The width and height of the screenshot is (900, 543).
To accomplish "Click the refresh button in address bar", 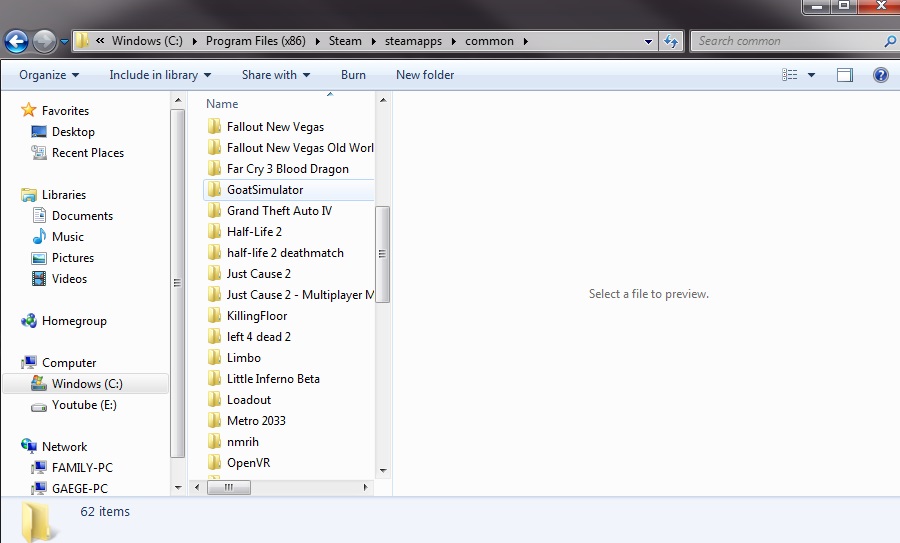I will [670, 41].
